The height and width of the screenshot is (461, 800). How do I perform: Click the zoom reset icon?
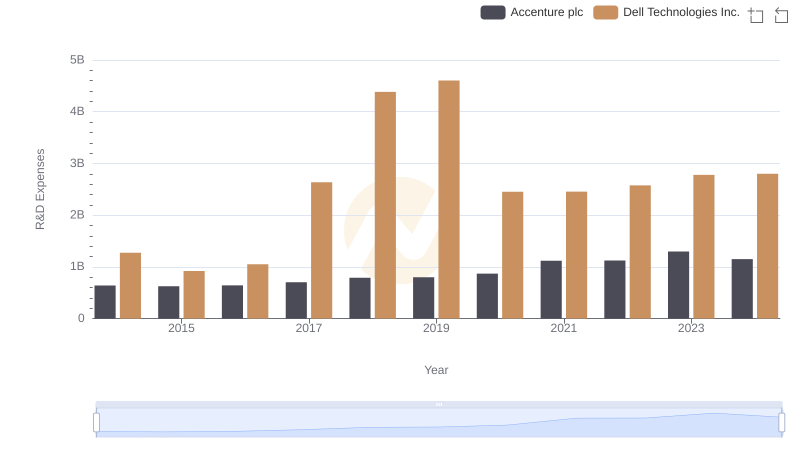(x=782, y=14)
